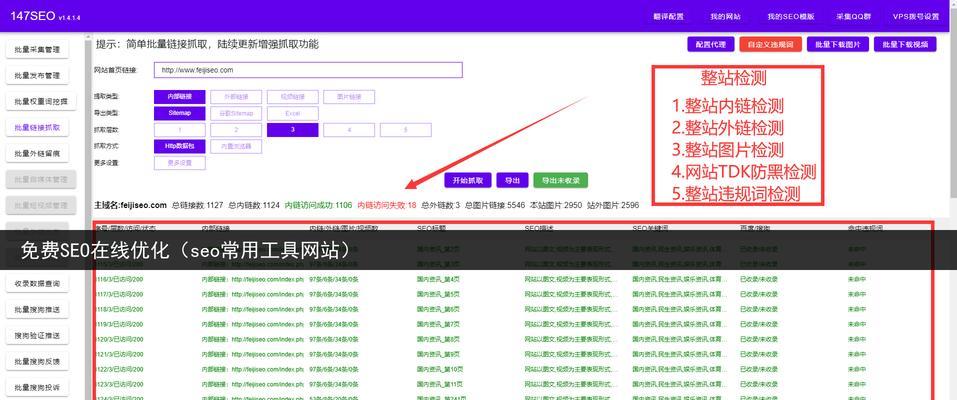
Task: Select 图片链接 crawl type
Action: pyautogui.click(x=349, y=96)
